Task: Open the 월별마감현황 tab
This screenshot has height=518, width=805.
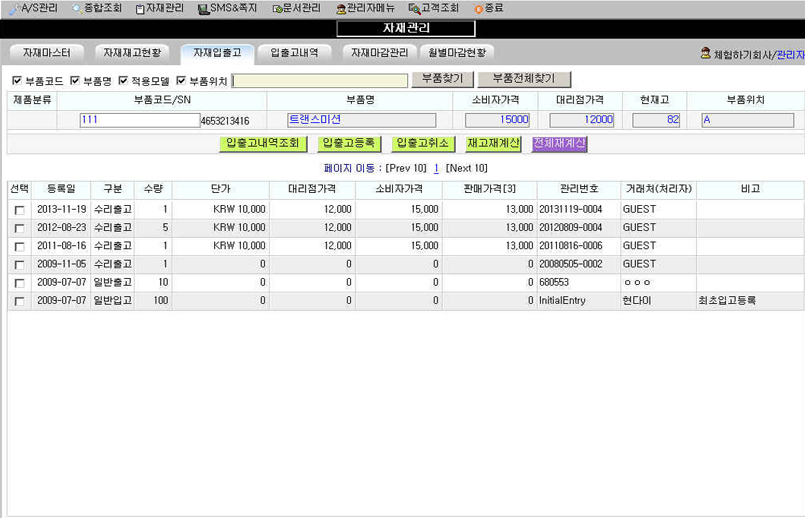Action: point(456,52)
